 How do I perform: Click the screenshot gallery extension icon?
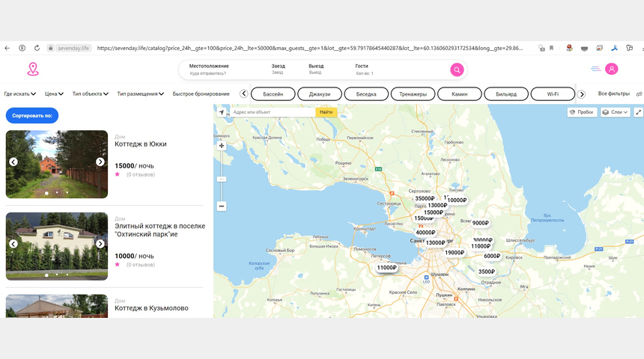599,48
